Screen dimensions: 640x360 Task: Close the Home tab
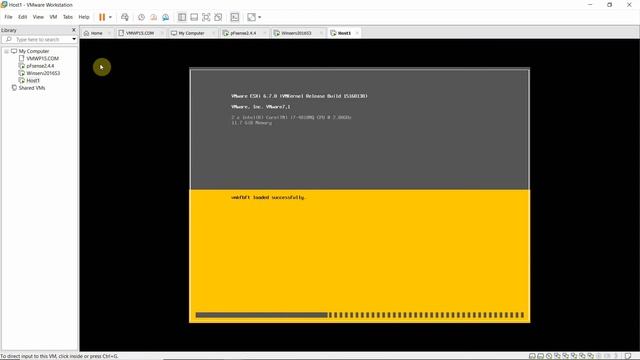pyautogui.click(x=109, y=33)
